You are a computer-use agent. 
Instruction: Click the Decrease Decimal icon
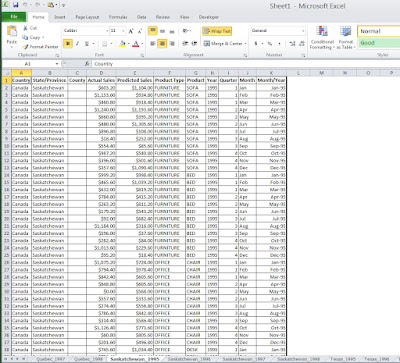click(x=302, y=44)
